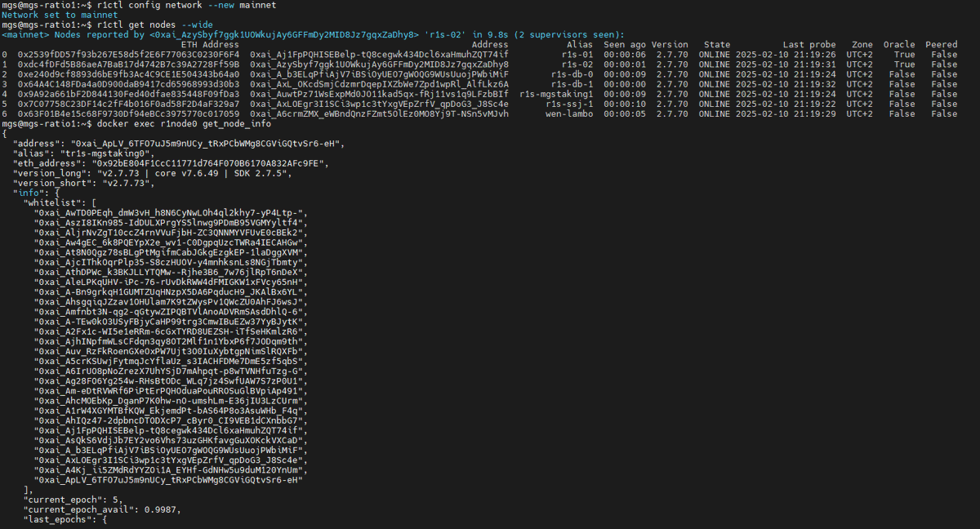Click whitelist entry 0xai_Amfnbt3N-qg2...
980x529 pixels.
pyautogui.click(x=168, y=311)
